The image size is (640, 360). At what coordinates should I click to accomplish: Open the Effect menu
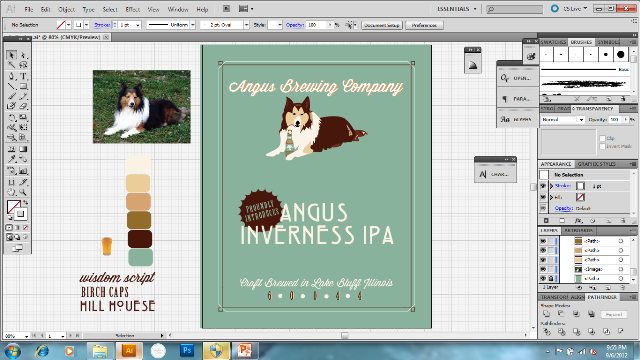(x=132, y=9)
